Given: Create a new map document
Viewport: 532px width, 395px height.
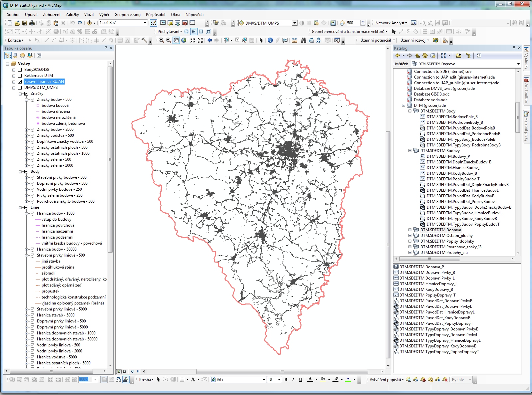Looking at the screenshot, I should point(10,23).
